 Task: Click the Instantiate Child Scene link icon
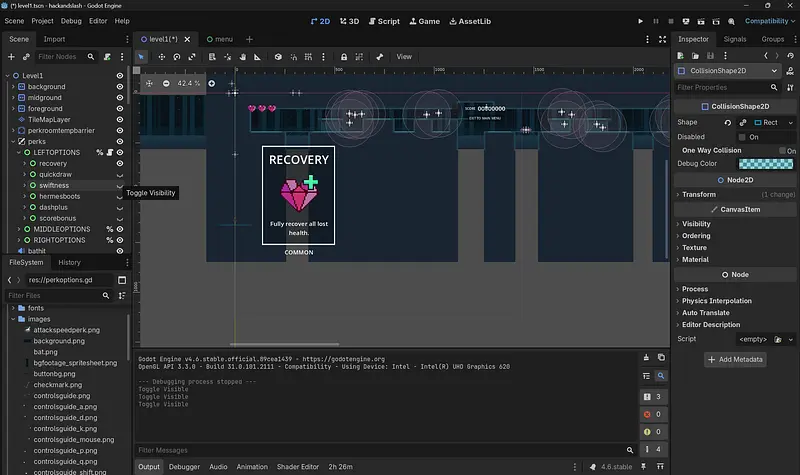coord(26,57)
